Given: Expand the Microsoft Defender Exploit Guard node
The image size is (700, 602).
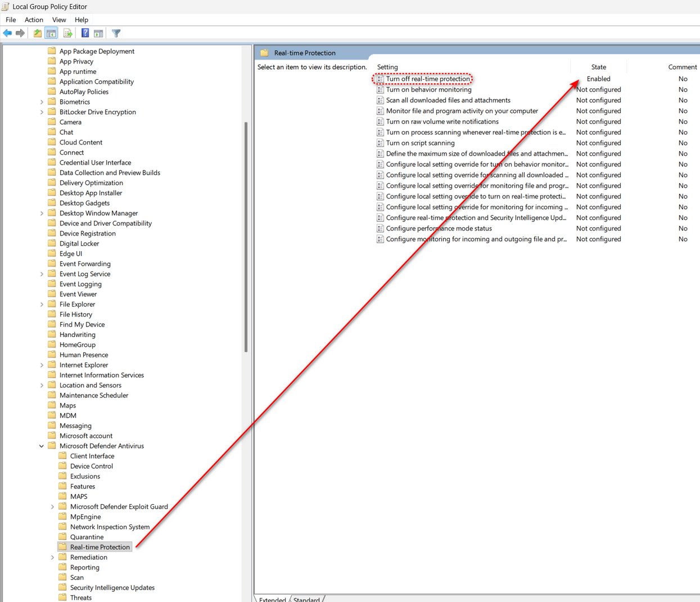Looking at the screenshot, I should pos(52,506).
